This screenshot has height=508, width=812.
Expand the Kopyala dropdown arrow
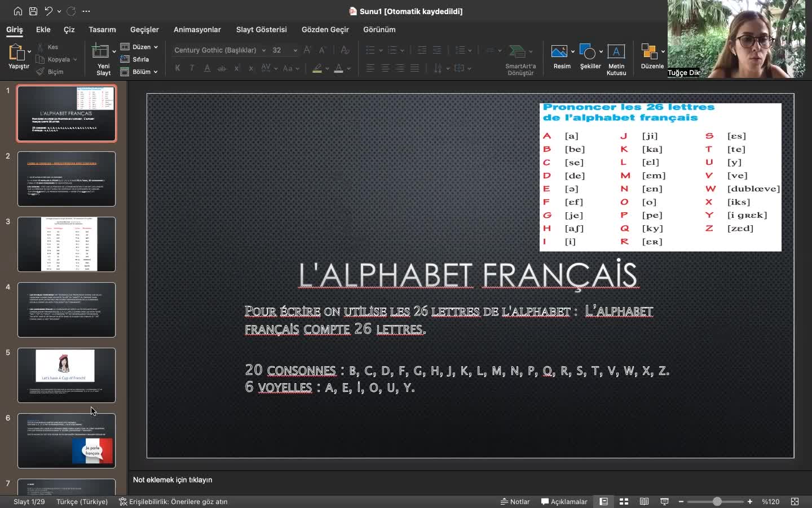coord(75,59)
